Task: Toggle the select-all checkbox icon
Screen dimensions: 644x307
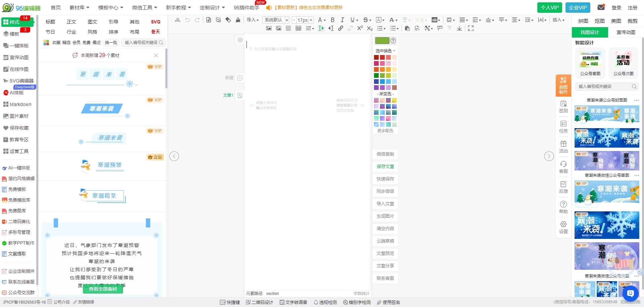Action: click(x=218, y=20)
